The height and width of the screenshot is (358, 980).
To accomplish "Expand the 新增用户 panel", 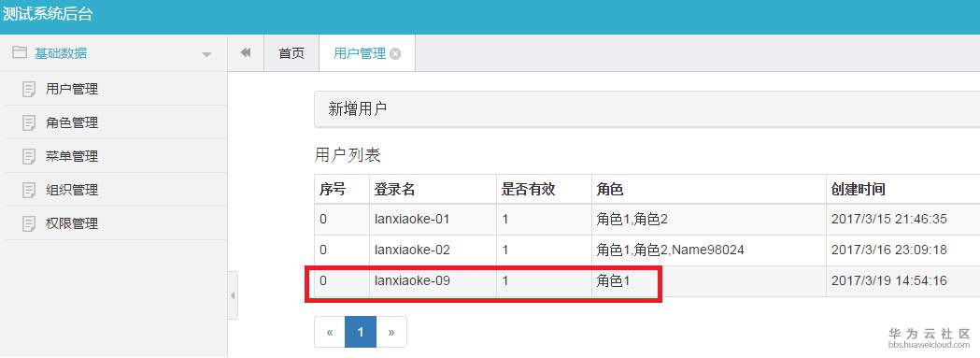I will (x=646, y=109).
